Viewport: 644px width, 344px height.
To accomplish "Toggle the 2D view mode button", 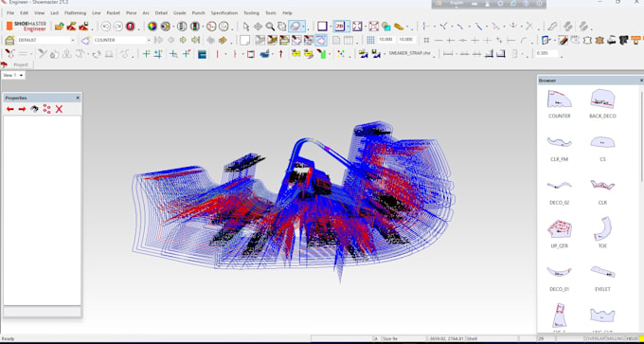I will click(x=340, y=27).
